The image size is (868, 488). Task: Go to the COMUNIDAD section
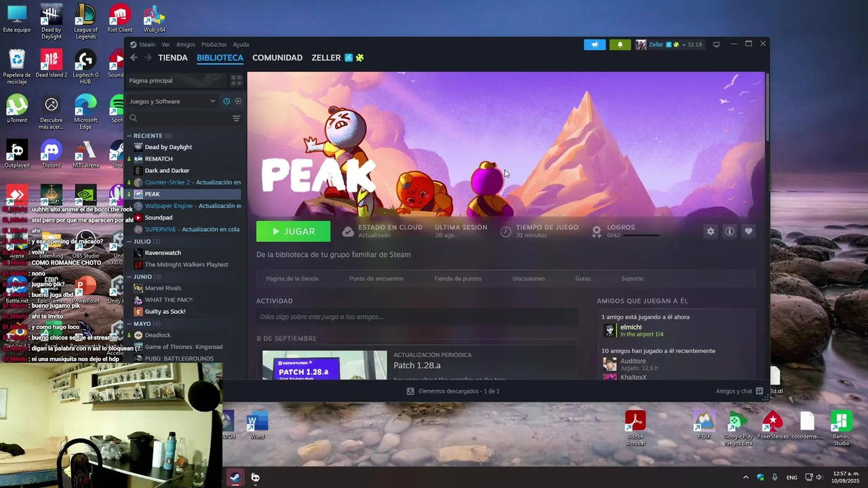(277, 58)
